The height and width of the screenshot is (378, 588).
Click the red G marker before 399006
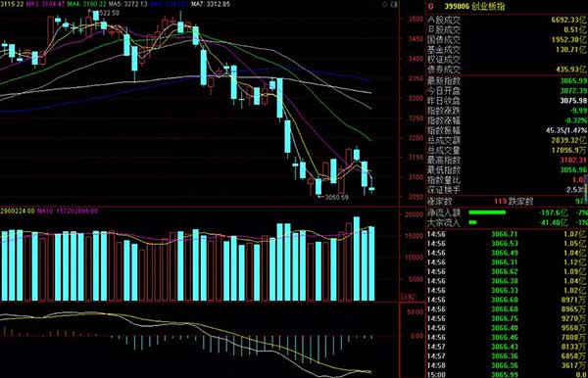pos(431,6)
